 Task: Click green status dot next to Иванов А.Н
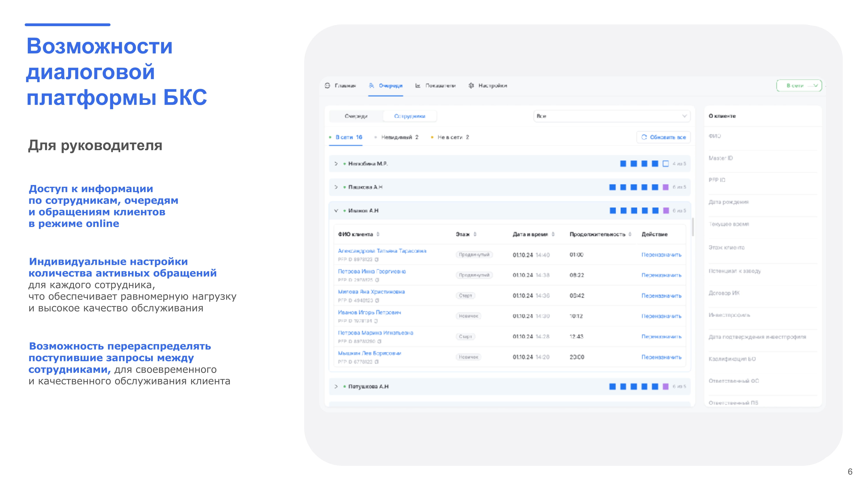click(x=344, y=211)
